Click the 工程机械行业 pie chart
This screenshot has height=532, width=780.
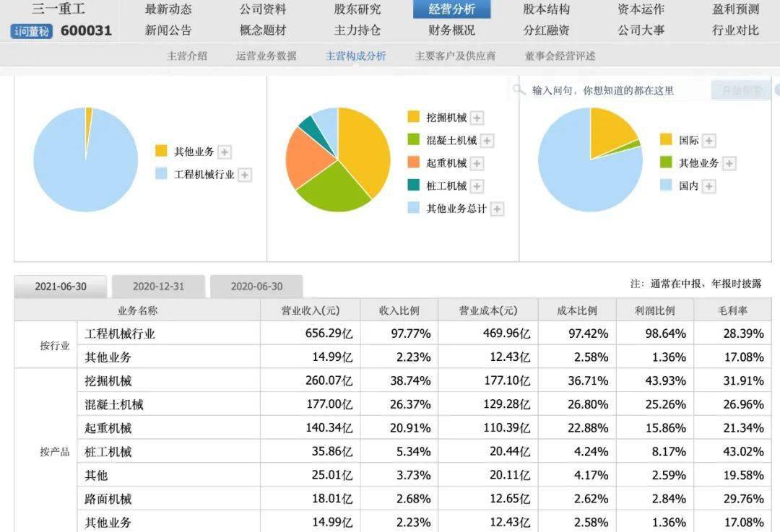(x=85, y=160)
